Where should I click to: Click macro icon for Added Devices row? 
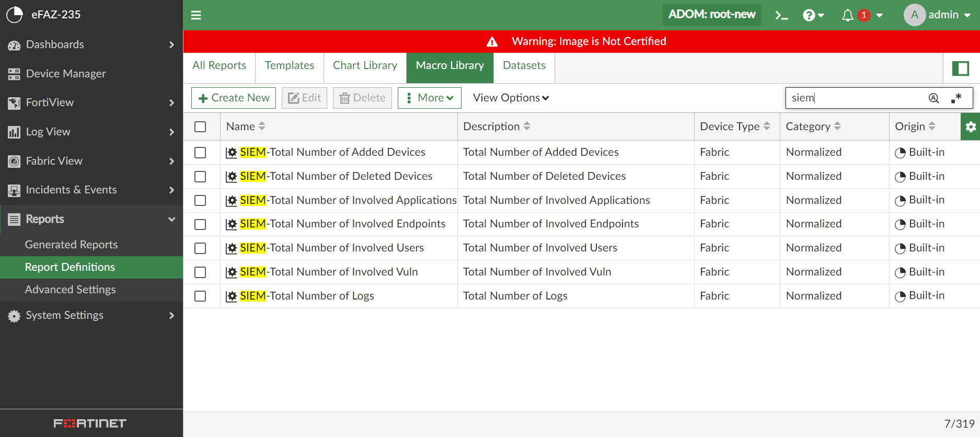coord(231,153)
